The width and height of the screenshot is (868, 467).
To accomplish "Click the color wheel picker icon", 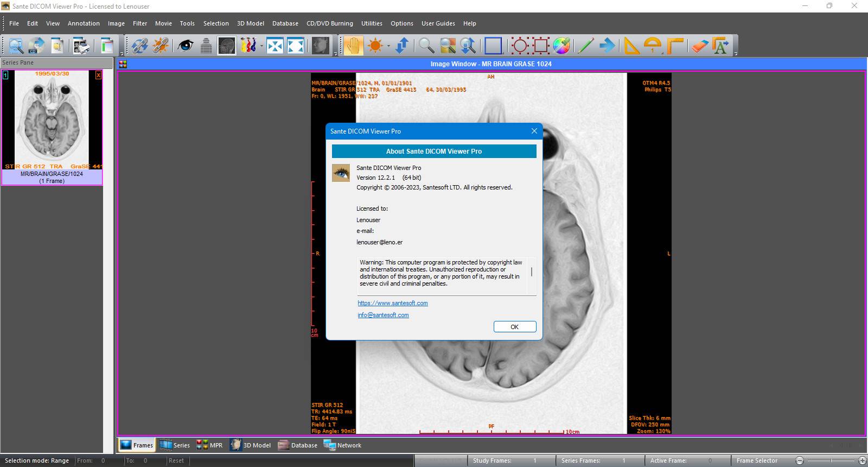I will click(561, 46).
